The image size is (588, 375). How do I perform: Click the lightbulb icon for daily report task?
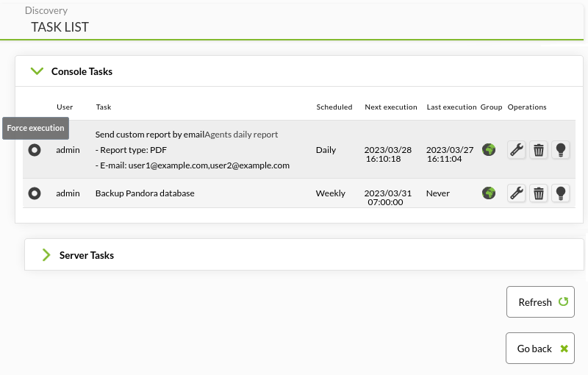click(561, 150)
